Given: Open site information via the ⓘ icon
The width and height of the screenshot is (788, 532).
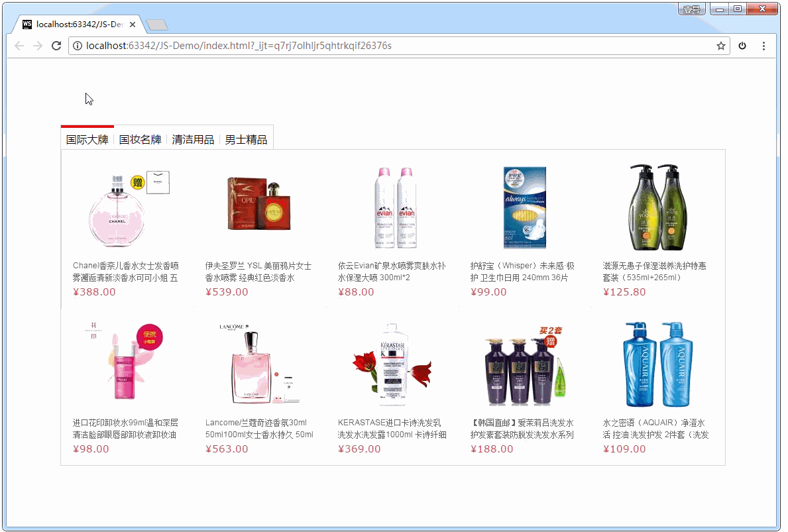Looking at the screenshot, I should pyautogui.click(x=79, y=46).
